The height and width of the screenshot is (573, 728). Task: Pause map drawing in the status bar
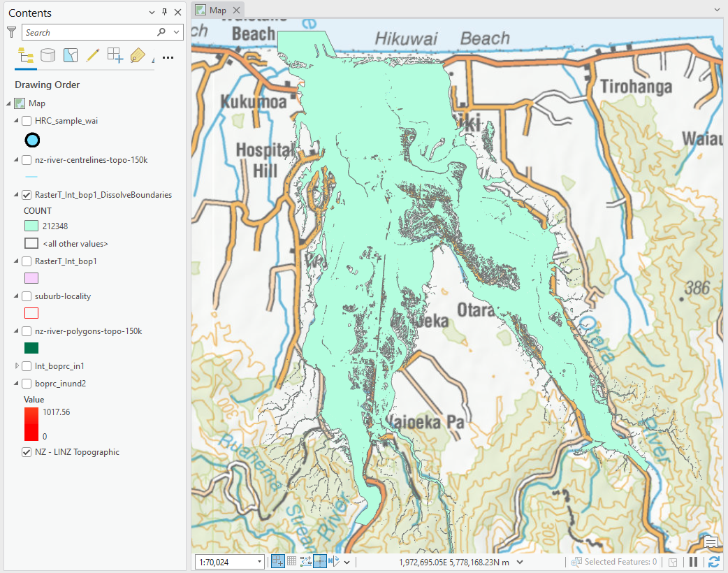tap(693, 562)
